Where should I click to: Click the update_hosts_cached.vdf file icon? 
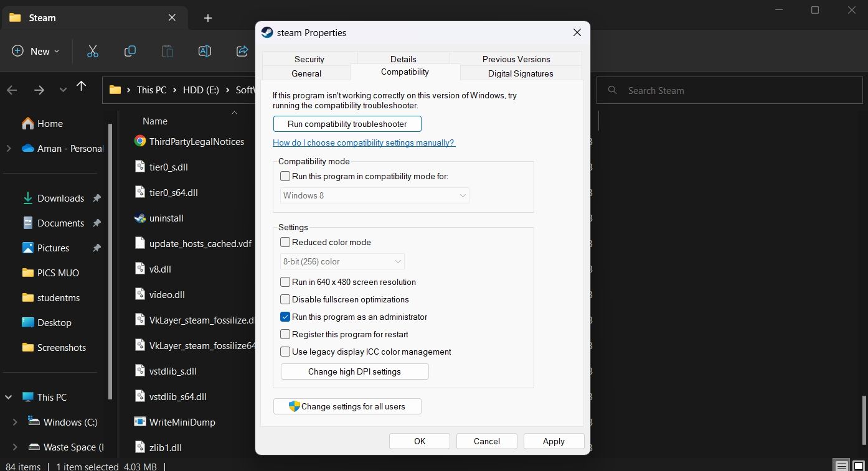(140, 243)
